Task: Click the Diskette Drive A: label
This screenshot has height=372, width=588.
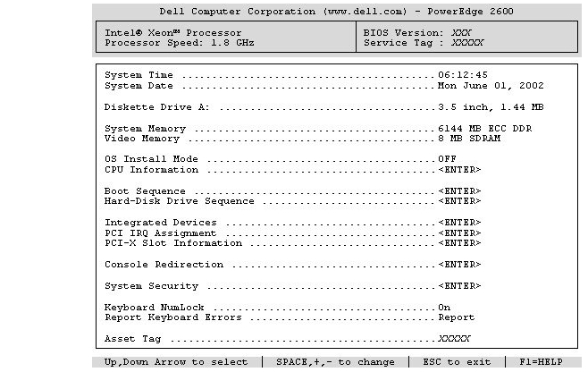Action: [x=156, y=107]
